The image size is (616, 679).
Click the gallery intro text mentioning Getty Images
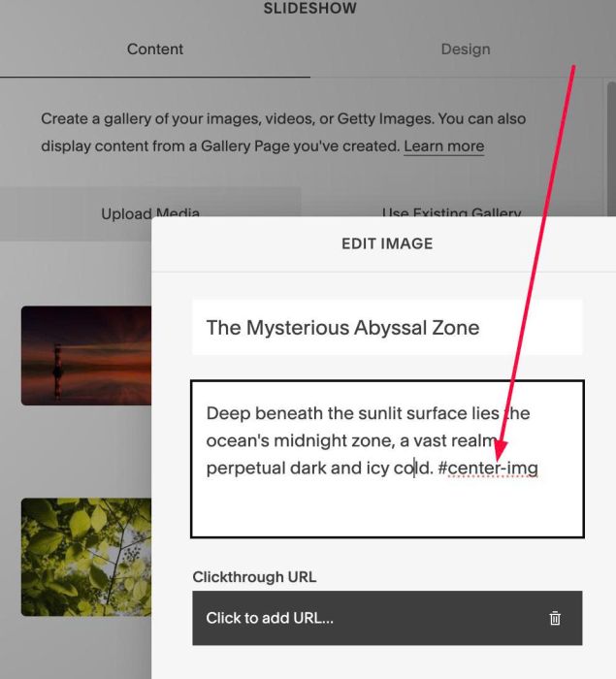click(x=283, y=132)
